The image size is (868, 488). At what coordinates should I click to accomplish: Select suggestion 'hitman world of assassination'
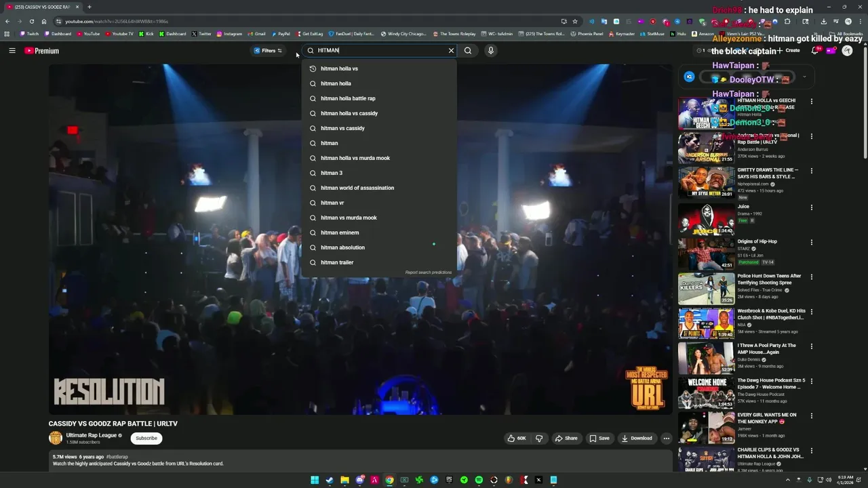(379, 188)
